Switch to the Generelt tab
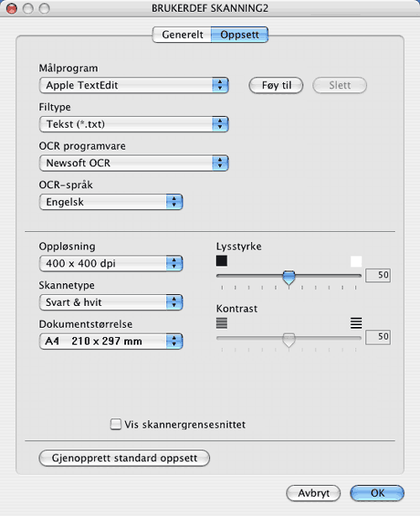This screenshot has height=516, width=420. click(x=182, y=34)
